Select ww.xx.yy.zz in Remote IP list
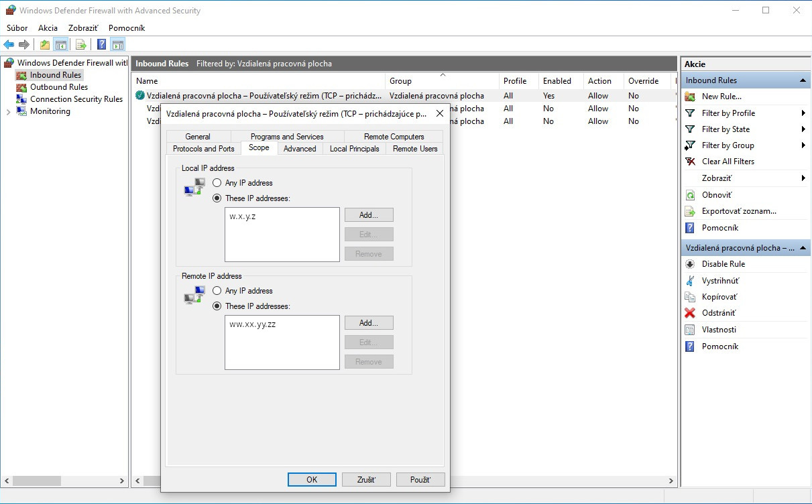The height and width of the screenshot is (504, 812). (x=253, y=324)
